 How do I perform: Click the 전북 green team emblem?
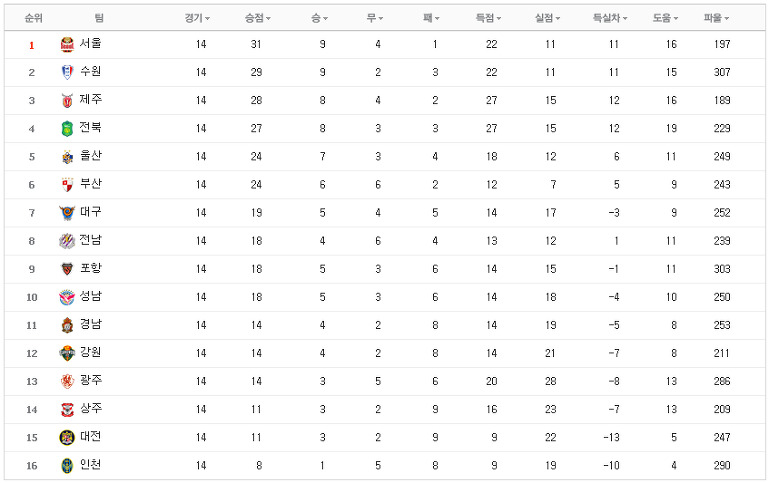point(67,128)
